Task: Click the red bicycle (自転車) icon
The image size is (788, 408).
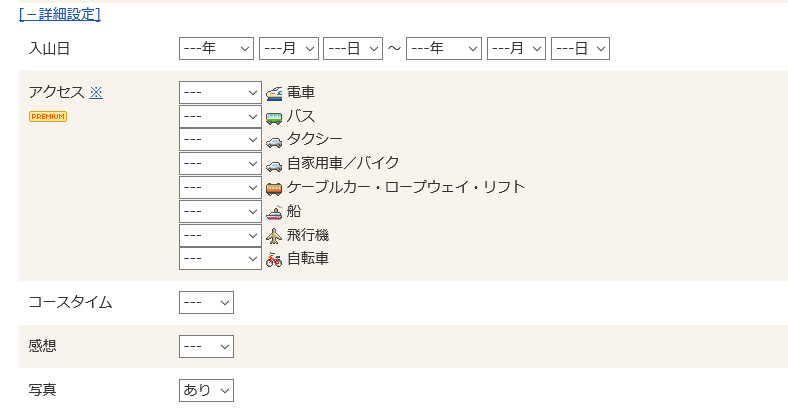Action: [274, 260]
